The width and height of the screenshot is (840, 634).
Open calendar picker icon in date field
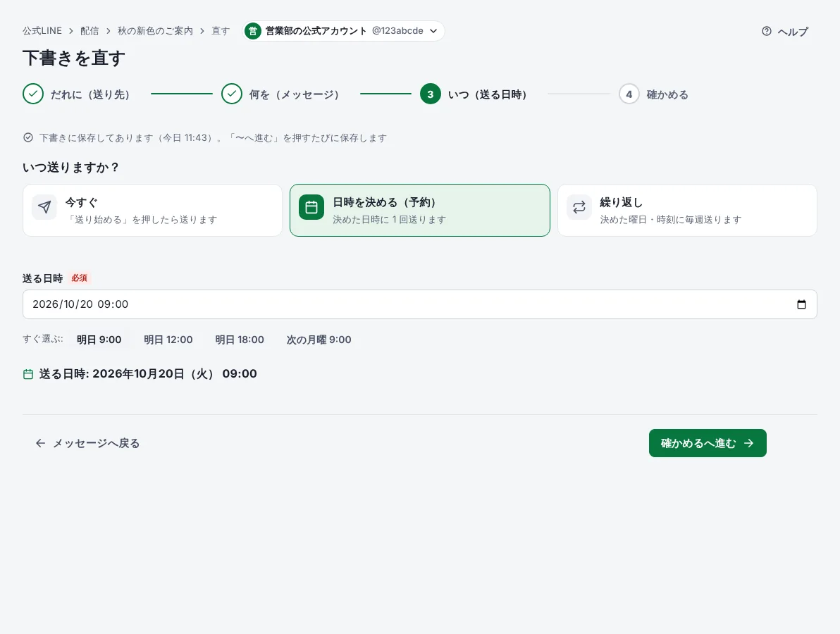(801, 304)
